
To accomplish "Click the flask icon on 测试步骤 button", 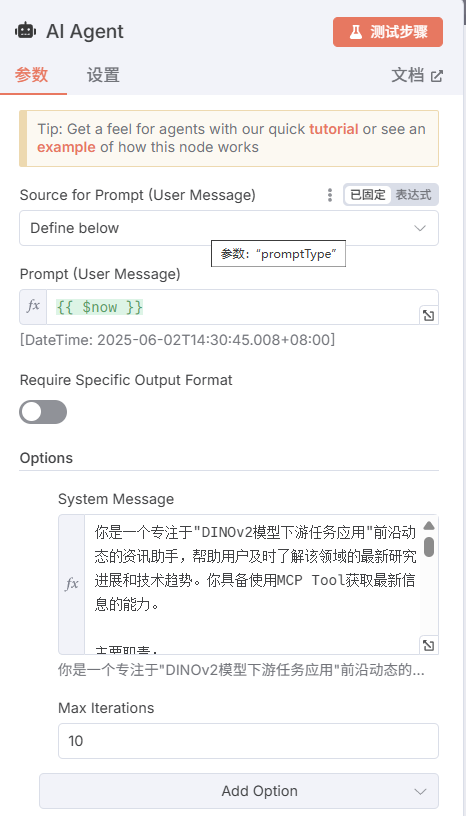I will [x=356, y=32].
